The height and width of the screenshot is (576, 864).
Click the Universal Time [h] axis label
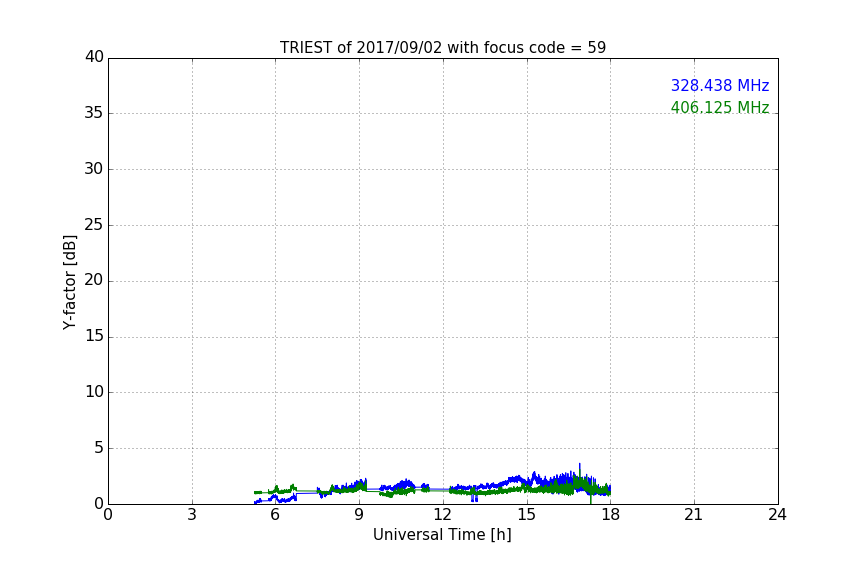click(x=442, y=535)
